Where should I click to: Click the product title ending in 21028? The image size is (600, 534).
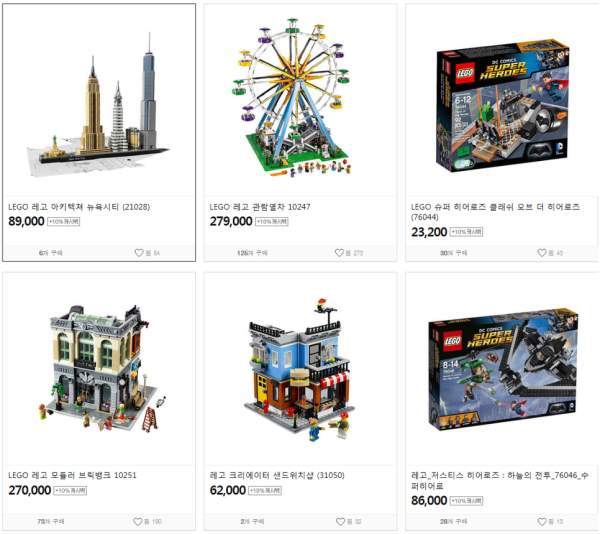tap(79, 207)
